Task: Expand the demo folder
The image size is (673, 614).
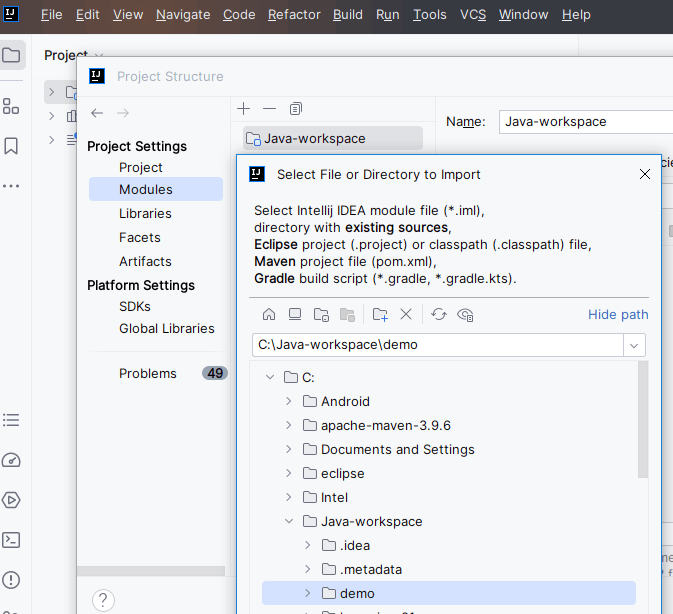Action: click(x=308, y=593)
